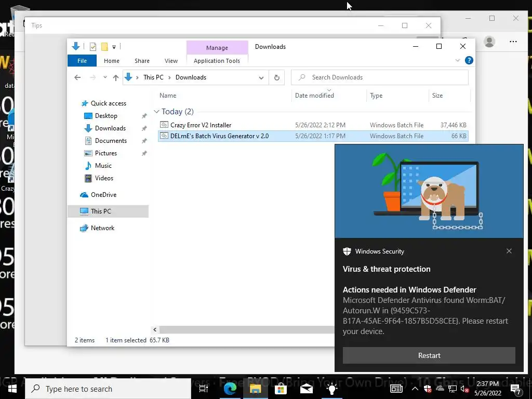
Task: Click the Crazy Error V2 Installer file icon
Action: click(x=164, y=125)
